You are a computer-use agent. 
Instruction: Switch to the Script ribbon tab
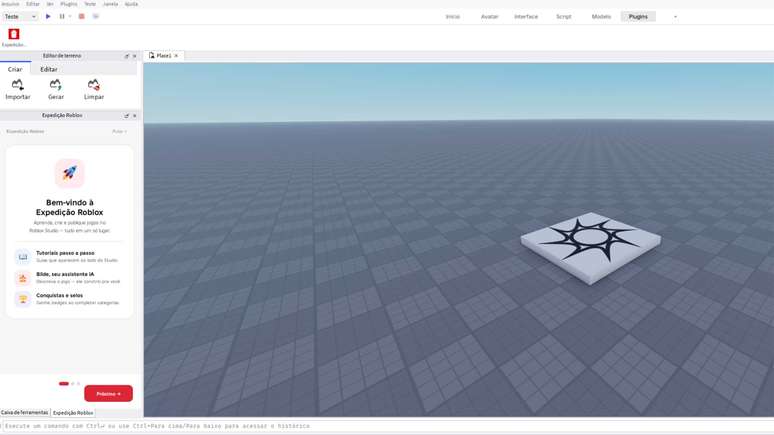pyautogui.click(x=564, y=16)
